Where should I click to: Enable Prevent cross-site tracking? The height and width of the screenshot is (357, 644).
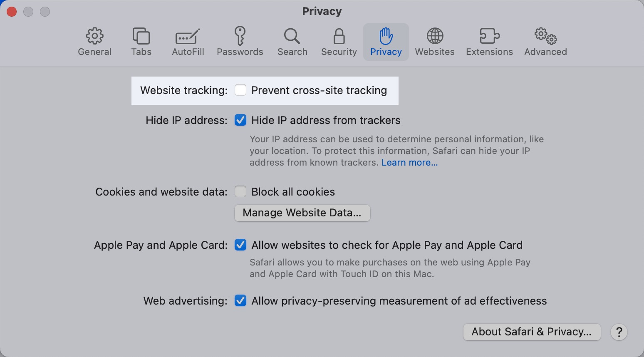240,90
